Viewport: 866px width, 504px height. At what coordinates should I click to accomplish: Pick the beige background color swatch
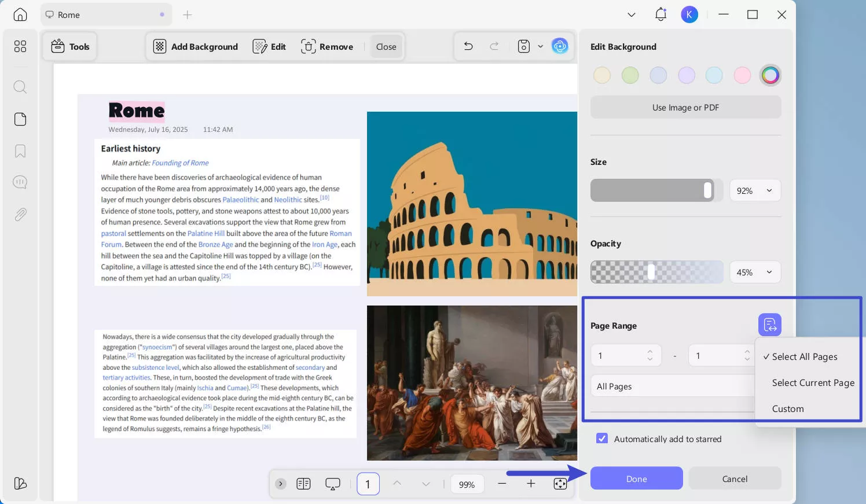(x=602, y=75)
